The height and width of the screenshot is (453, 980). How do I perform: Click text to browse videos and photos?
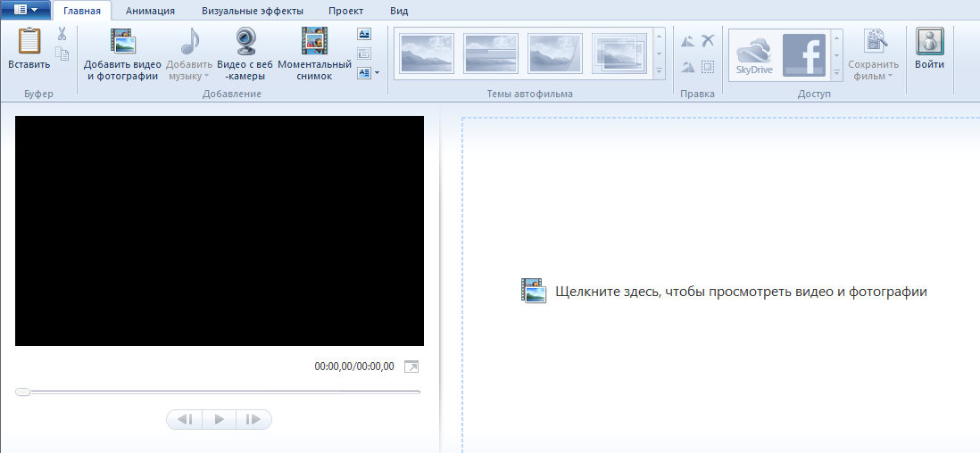pos(740,292)
